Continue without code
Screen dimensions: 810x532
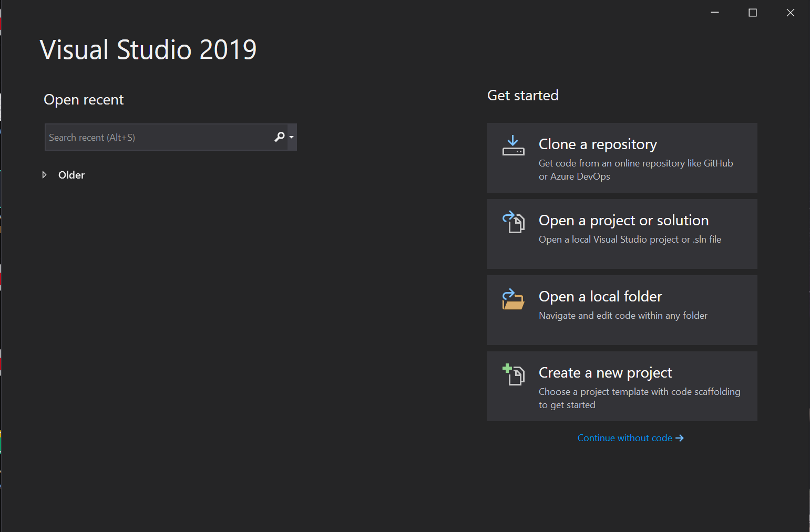click(624, 437)
